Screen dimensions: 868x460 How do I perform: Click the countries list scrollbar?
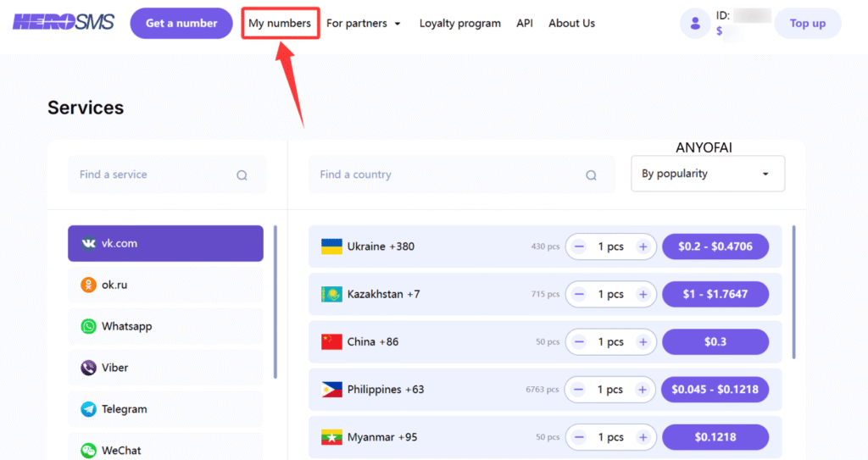[x=793, y=292]
